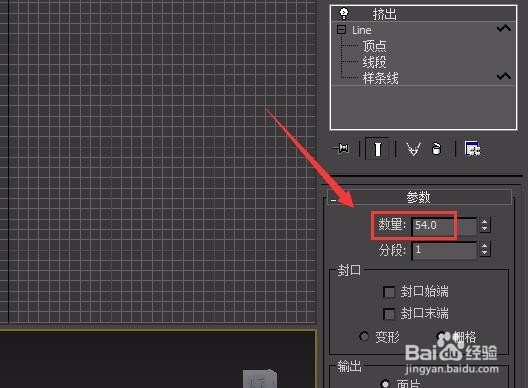Select the 顶点 sub-object level
Image resolution: width=528 pixels, height=388 pixels.
coord(374,46)
